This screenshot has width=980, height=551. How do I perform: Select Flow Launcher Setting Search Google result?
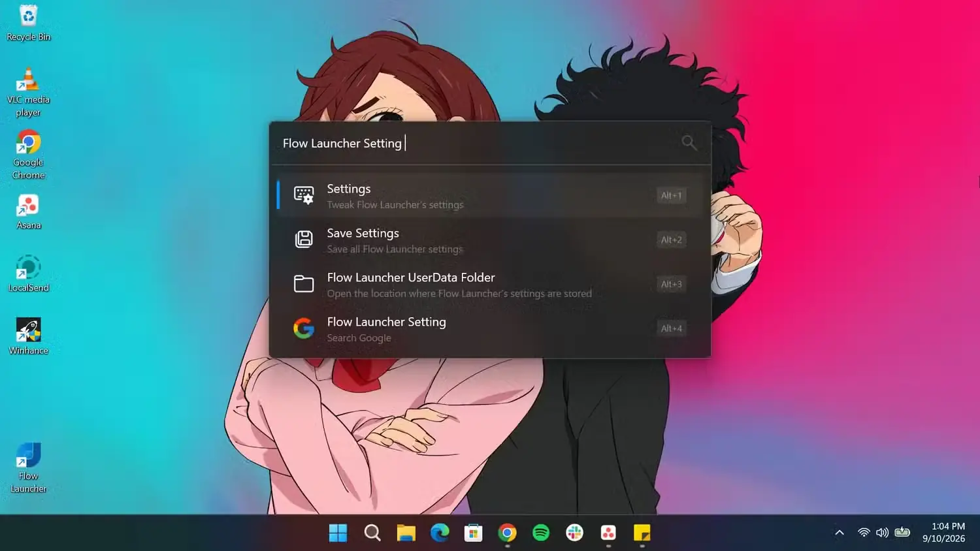coord(490,328)
